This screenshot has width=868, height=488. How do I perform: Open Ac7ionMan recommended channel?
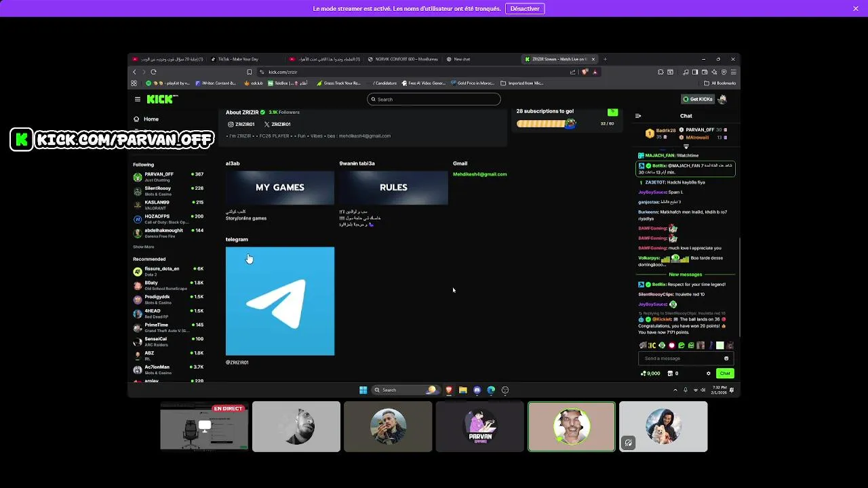[168, 369]
